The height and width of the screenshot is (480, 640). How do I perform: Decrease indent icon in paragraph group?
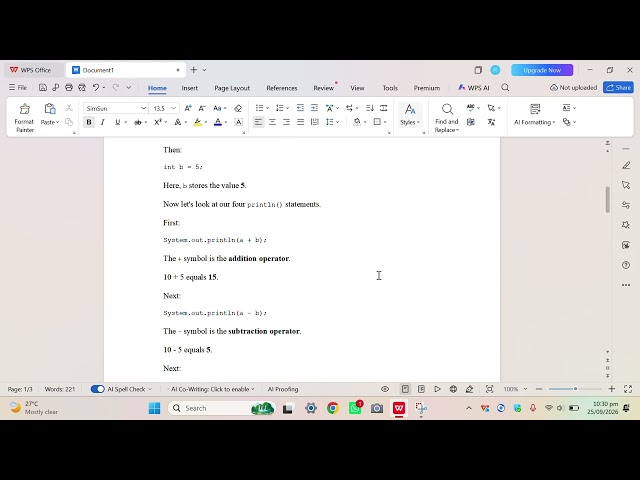(300, 108)
